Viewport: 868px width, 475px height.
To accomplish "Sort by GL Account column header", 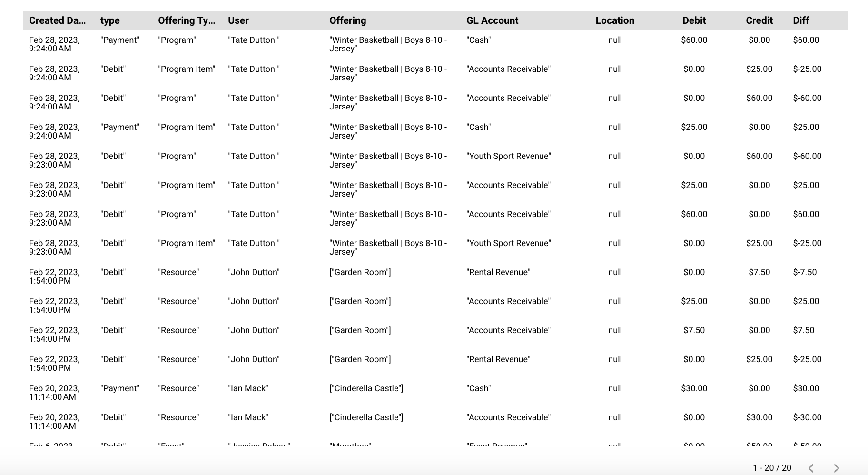I will point(493,20).
